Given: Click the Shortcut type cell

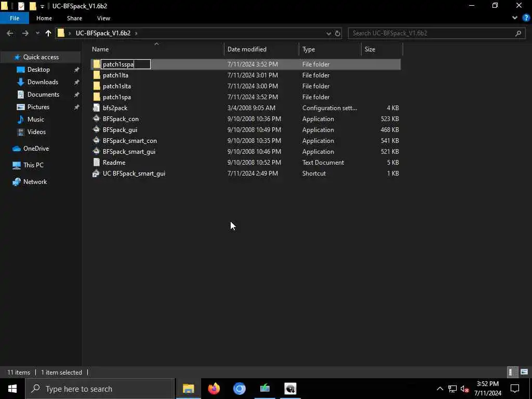Looking at the screenshot, I should click(x=314, y=174).
